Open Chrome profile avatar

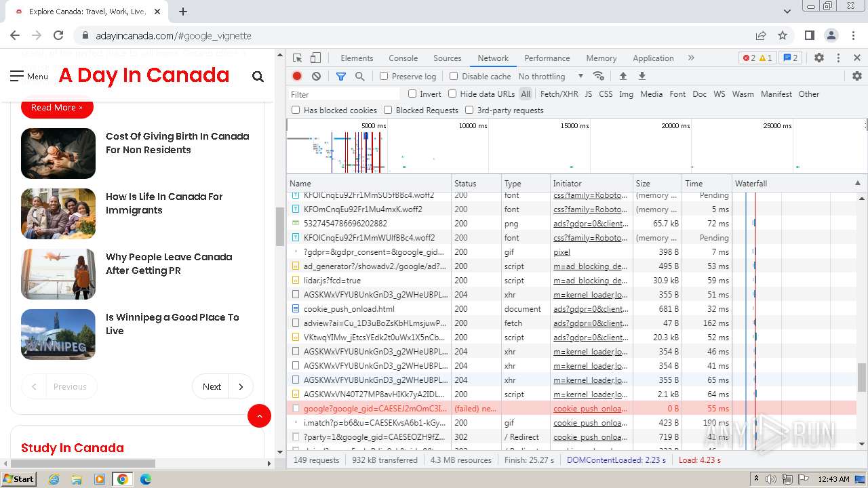(x=831, y=35)
